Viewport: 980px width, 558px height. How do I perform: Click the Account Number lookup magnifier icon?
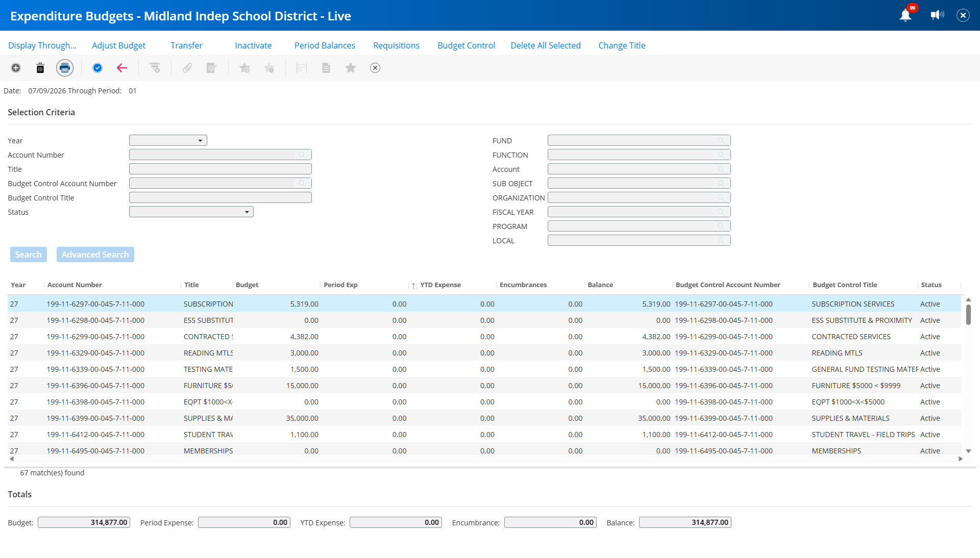pyautogui.click(x=302, y=155)
